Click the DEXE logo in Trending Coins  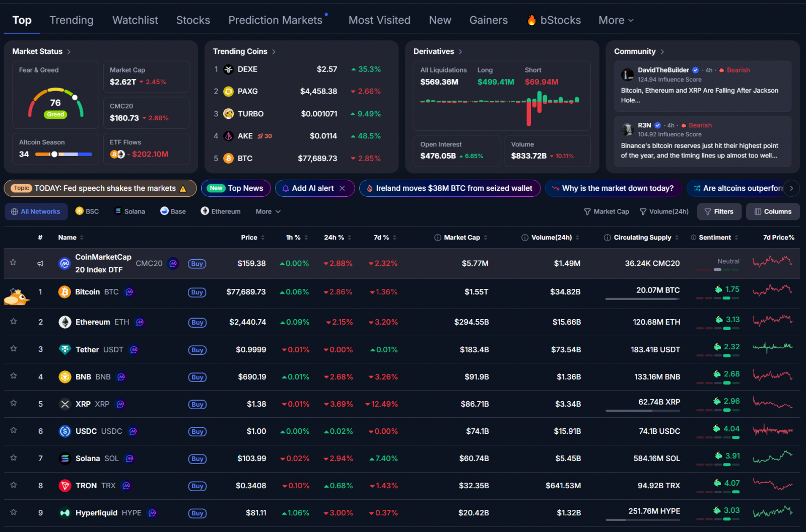[228, 69]
